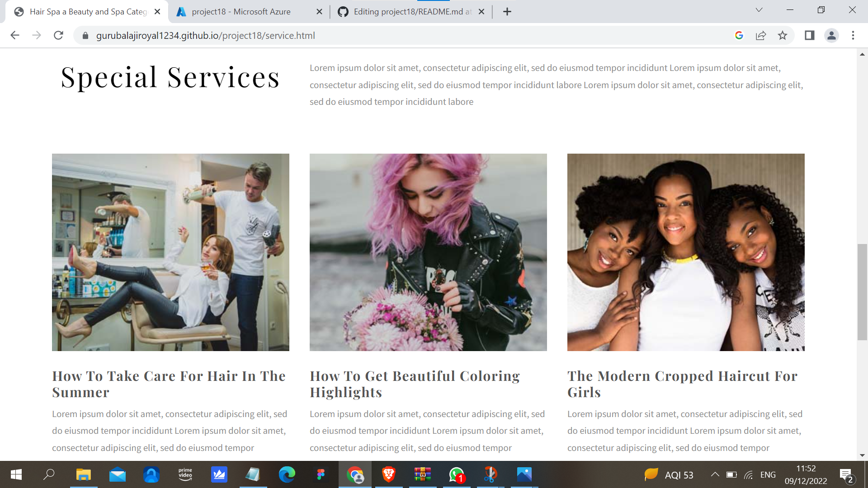Open a new browser tab
Screen dimensions: 868x488
tap(507, 12)
